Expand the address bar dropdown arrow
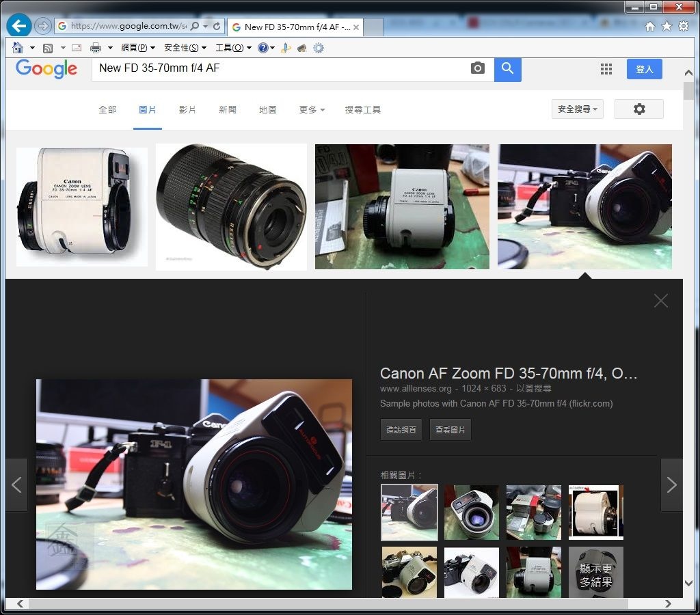 point(205,27)
